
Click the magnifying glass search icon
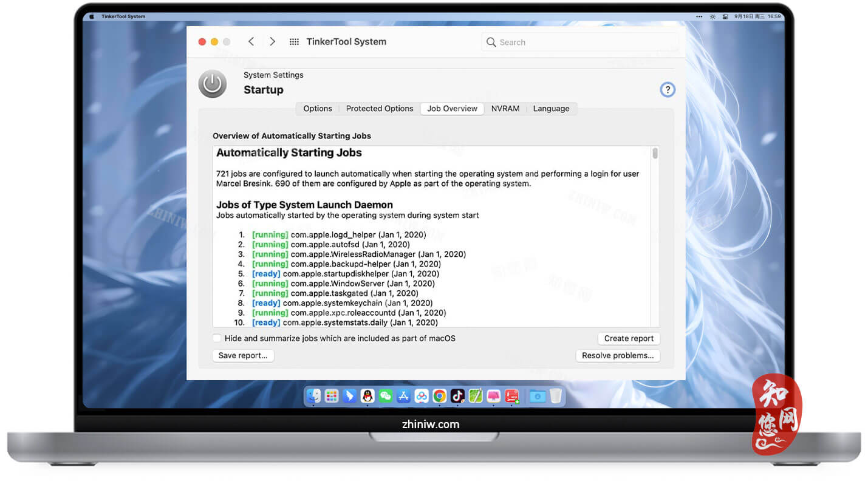click(x=491, y=42)
